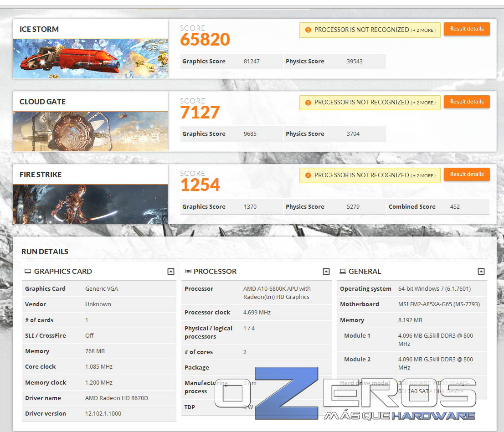
Task: Click the General computer icon
Action: [x=343, y=272]
